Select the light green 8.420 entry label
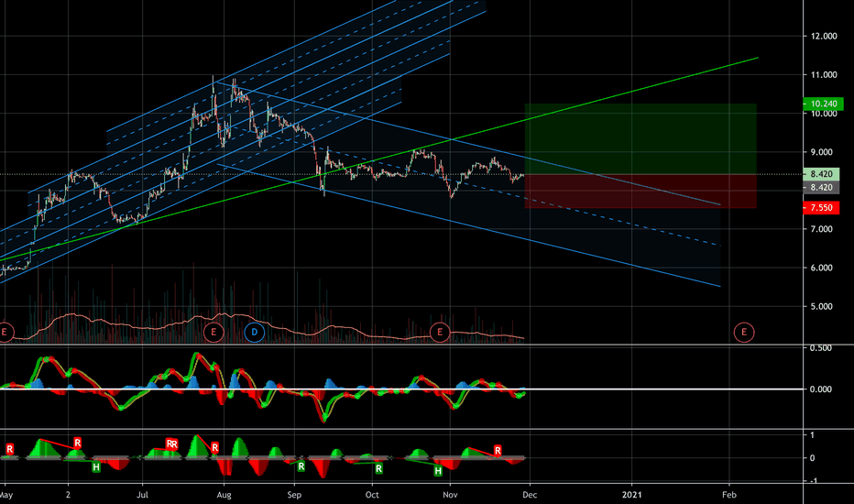Image resolution: width=854 pixels, height=504 pixels. [821, 174]
